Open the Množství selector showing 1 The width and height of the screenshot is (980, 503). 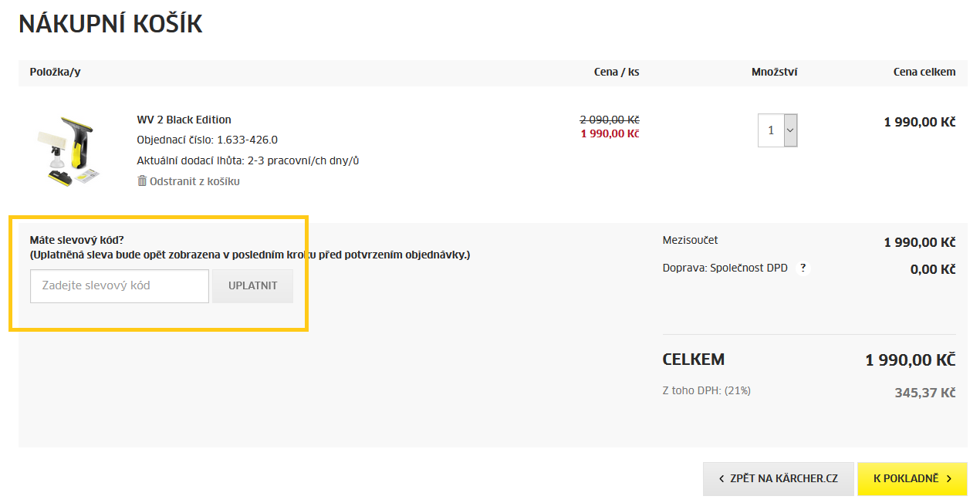(771, 130)
